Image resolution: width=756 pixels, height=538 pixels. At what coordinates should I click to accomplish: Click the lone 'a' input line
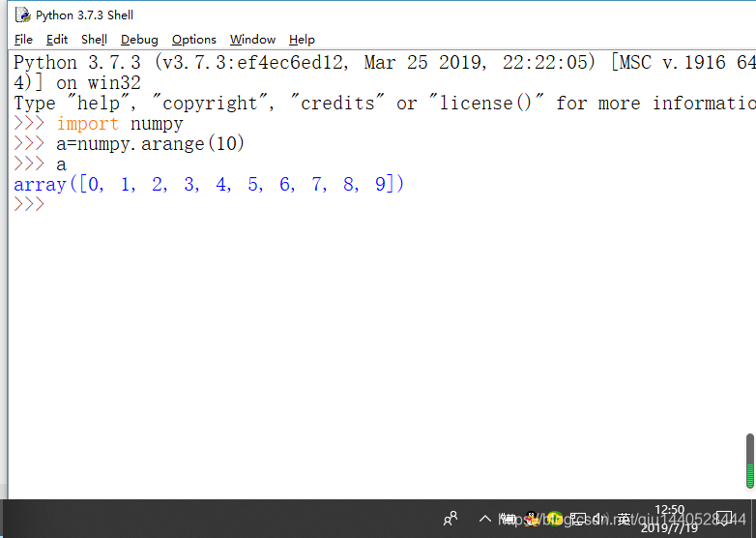point(61,165)
